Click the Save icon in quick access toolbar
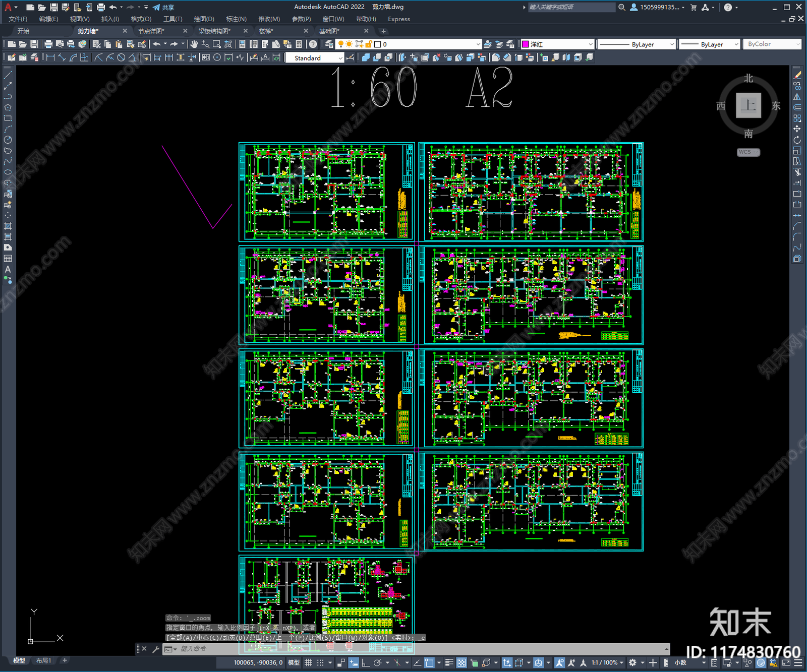 tap(53, 7)
